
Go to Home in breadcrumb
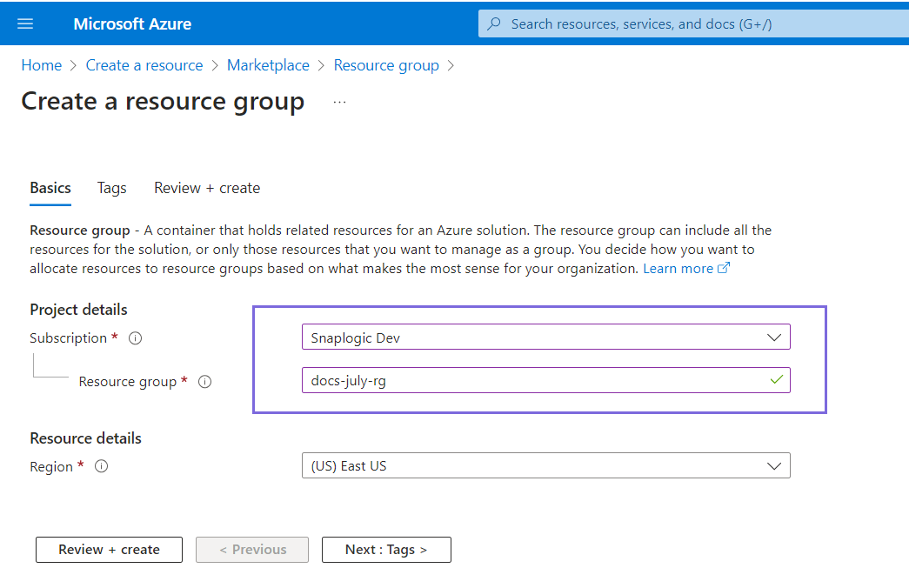tap(42, 65)
